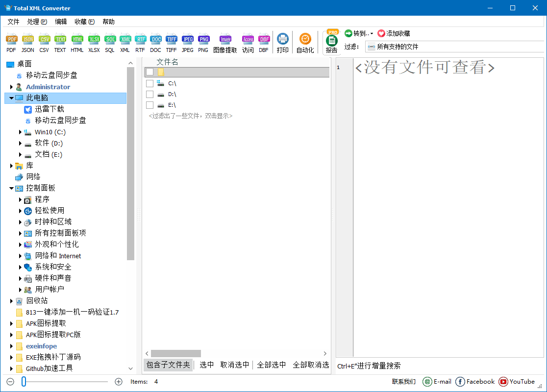Image resolution: width=547 pixels, height=392 pixels.
Task: Add current folder with 添加收藏
Action: [394, 33]
